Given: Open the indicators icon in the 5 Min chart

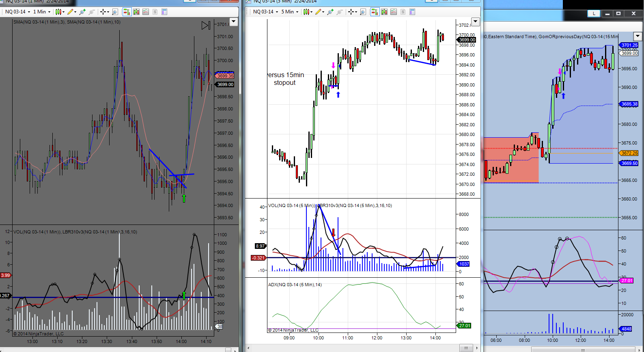Looking at the screenshot, I should tap(394, 12).
